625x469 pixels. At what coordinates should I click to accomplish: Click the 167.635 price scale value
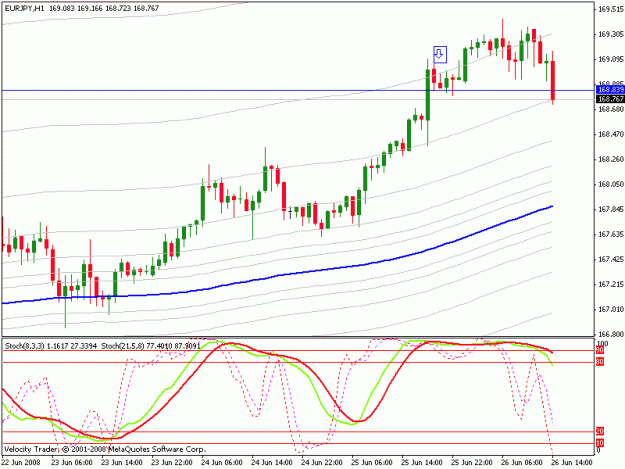coord(611,234)
